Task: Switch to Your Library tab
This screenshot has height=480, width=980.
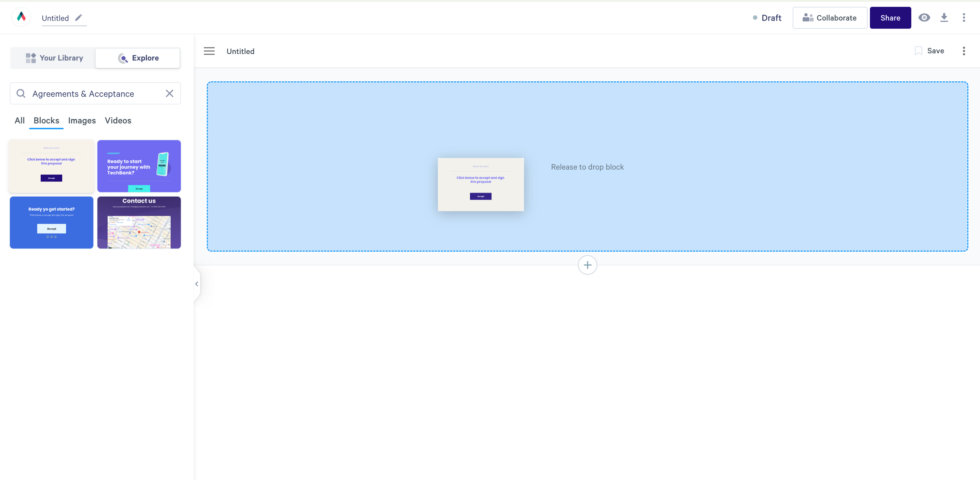Action: click(x=54, y=58)
